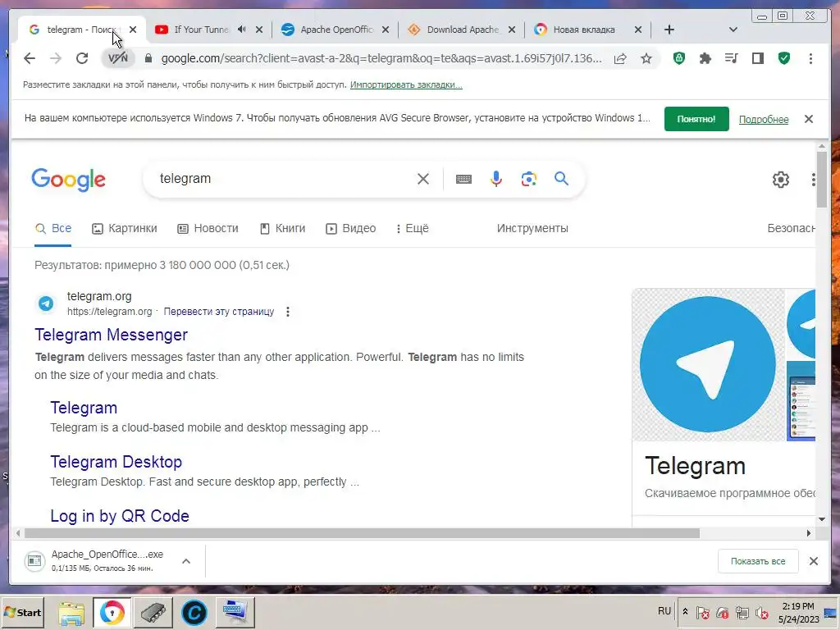Open the blue C app on the taskbar
This screenshot has width=840, height=630.
pyautogui.click(x=194, y=613)
